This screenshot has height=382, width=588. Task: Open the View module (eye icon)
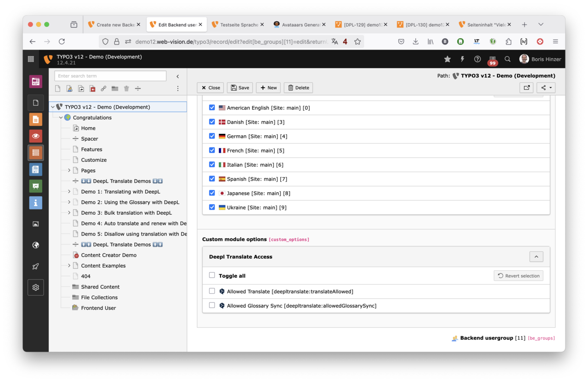[x=35, y=136]
